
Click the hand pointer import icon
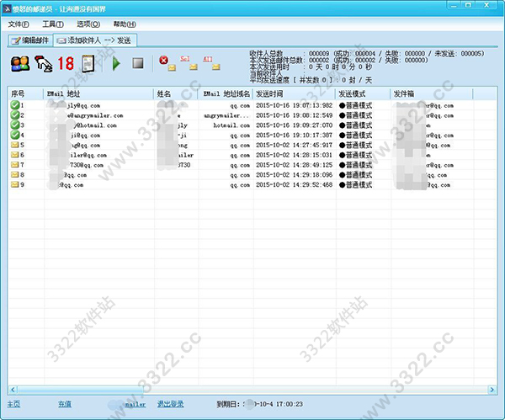click(44, 63)
